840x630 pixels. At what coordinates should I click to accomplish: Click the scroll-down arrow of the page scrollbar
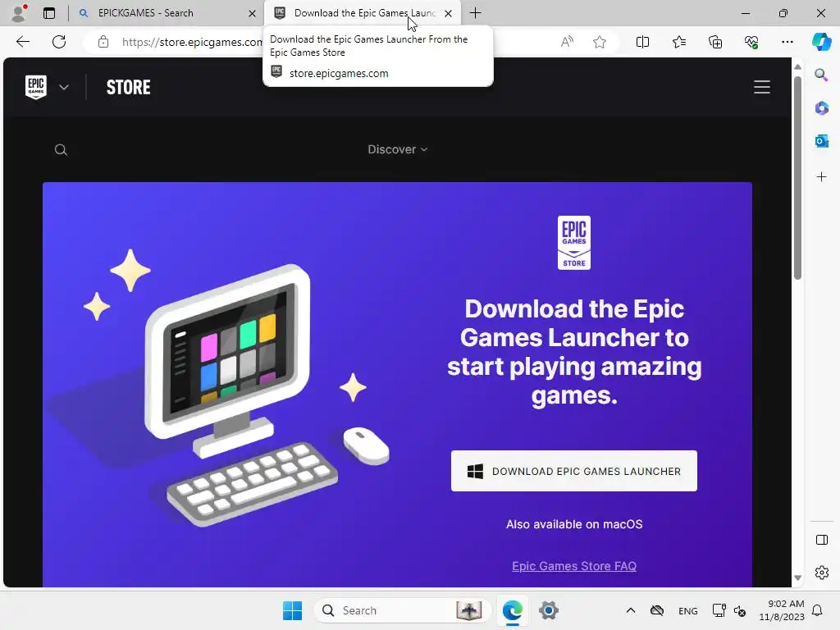[x=797, y=578]
